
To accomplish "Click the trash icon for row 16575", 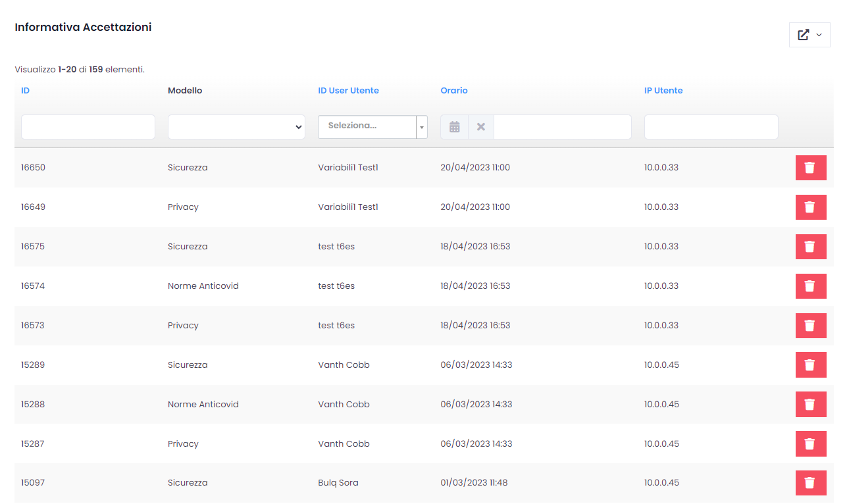I will pyautogui.click(x=810, y=247).
